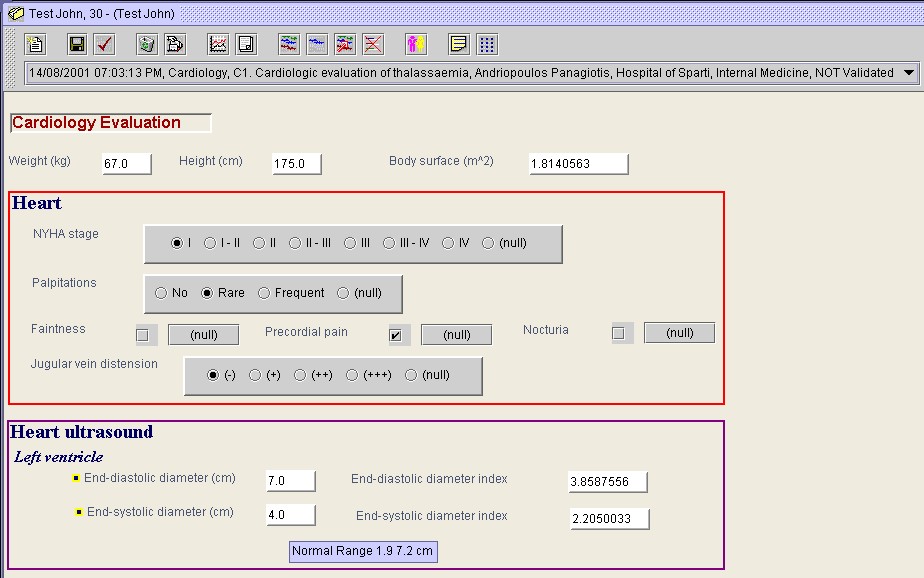Viewport: 924px width, 578px height.
Task: Click the recycle bin delete icon
Action: pyautogui.click(x=147, y=44)
